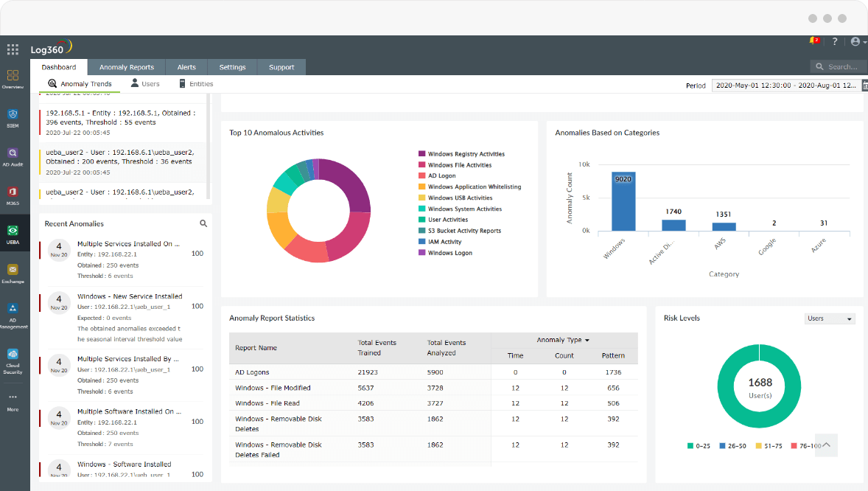Screen dimensions: 868x491
Task: Toggle Windows Registry Activities legend item
Action: (466, 154)
